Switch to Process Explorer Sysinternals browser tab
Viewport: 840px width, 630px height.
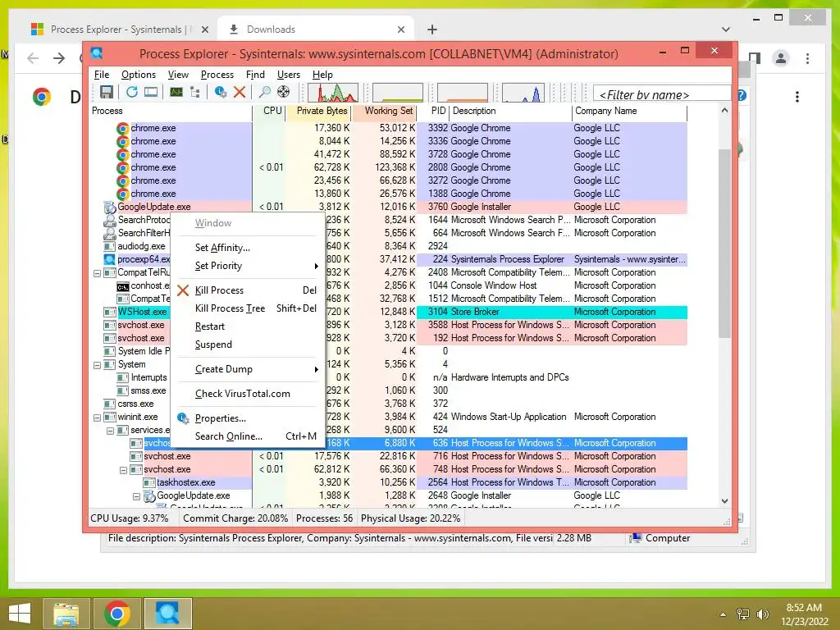click(x=120, y=30)
